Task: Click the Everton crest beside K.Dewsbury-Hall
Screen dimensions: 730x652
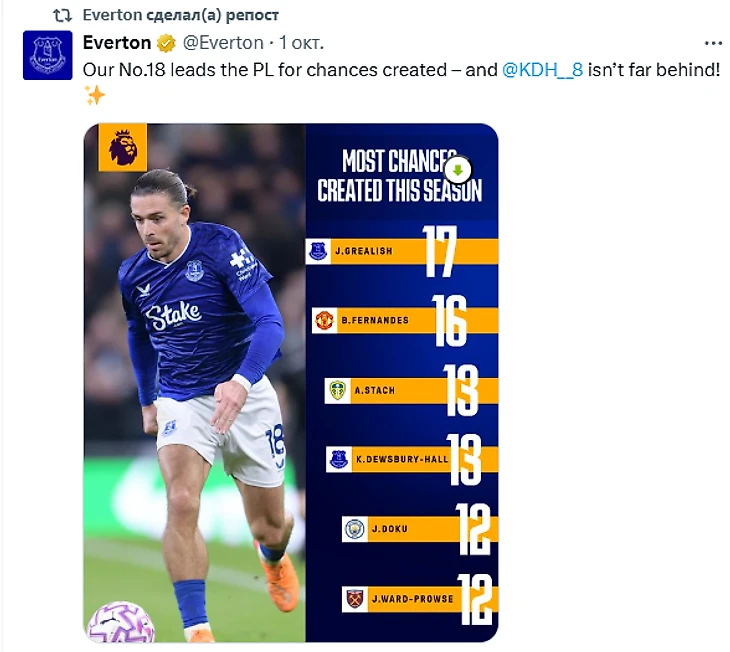Action: click(340, 459)
